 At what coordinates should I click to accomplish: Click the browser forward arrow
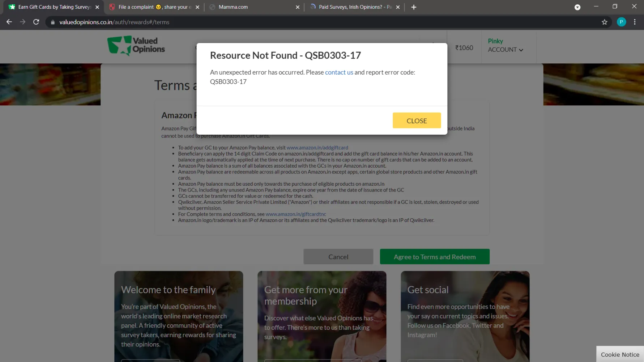(22, 22)
